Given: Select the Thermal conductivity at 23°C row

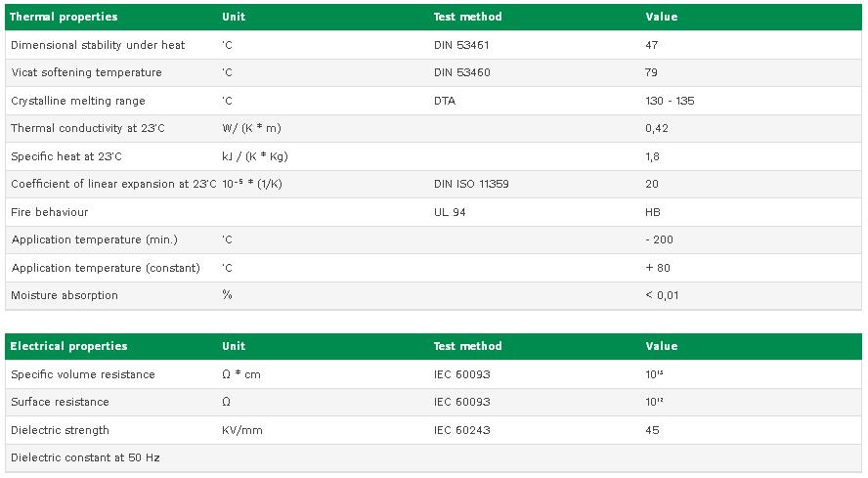Looking at the screenshot, I should pyautogui.click(x=433, y=128).
